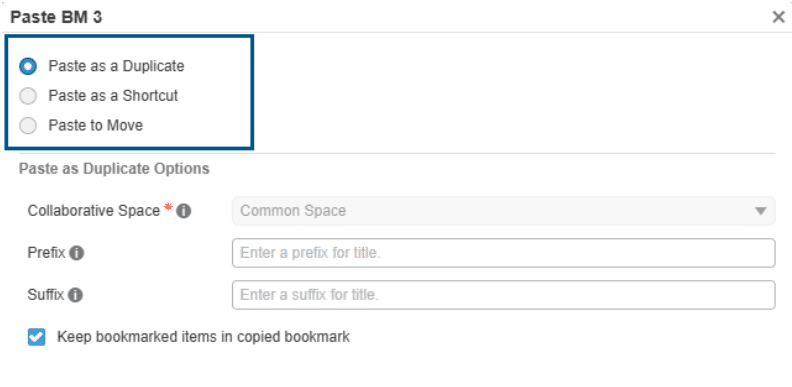
Task: Open the Common Space dropdown
Action: [x=504, y=211]
